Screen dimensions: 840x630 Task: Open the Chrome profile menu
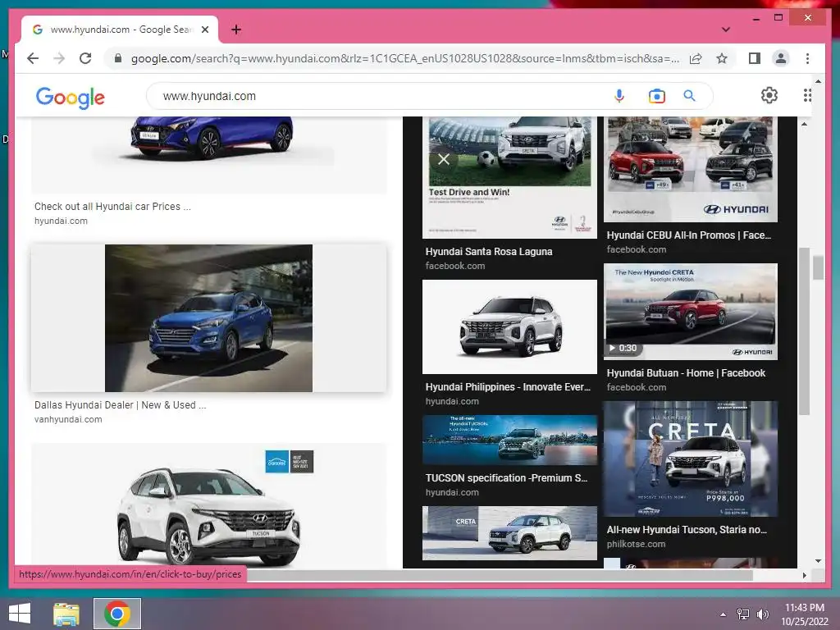pos(781,58)
